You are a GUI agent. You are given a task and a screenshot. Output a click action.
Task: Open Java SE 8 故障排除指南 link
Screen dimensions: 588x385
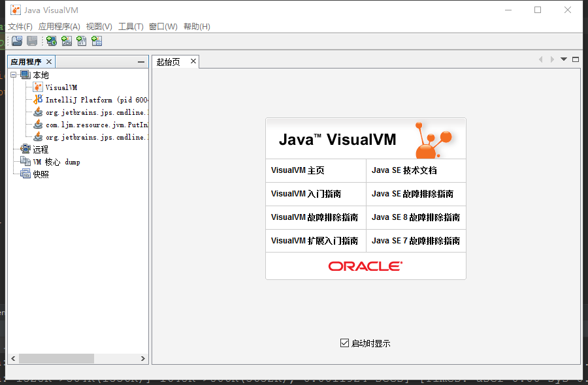coord(416,217)
